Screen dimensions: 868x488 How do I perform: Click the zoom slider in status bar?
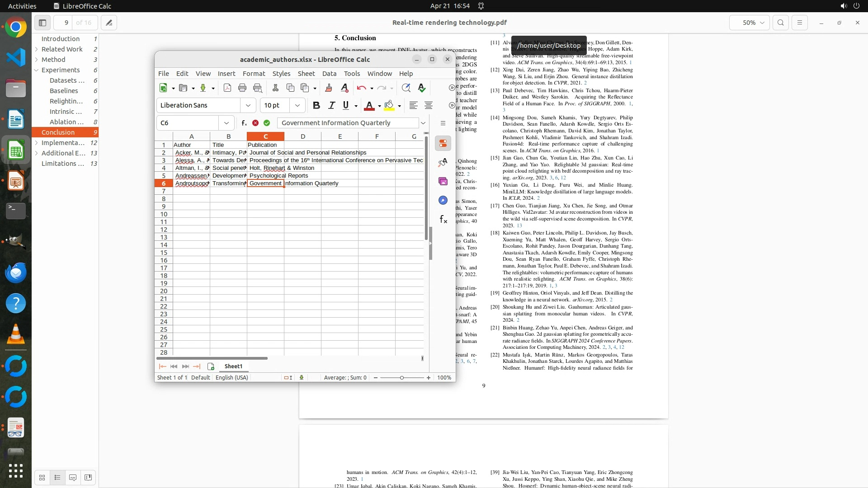pyautogui.click(x=401, y=378)
